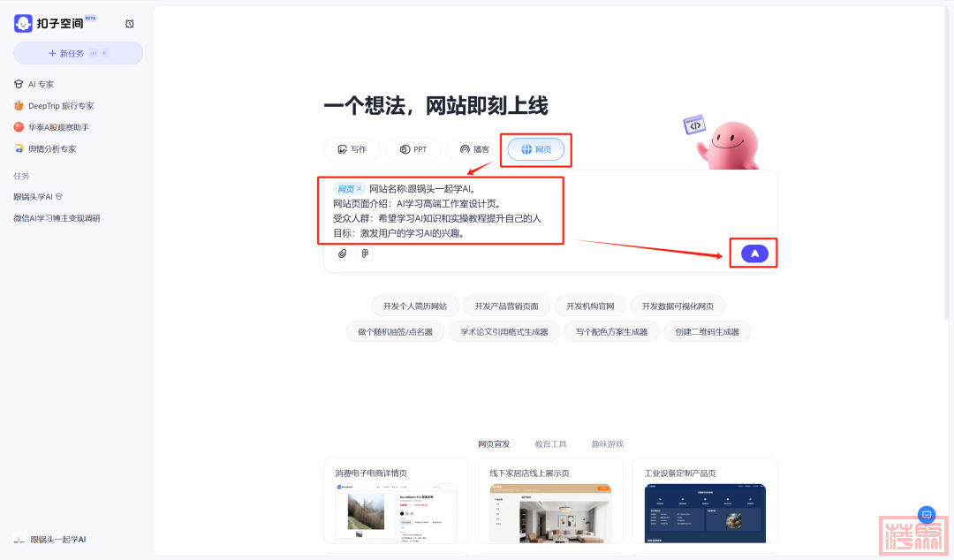
Task: Click the alarm clock scheduled tasks icon
Action: (130, 24)
